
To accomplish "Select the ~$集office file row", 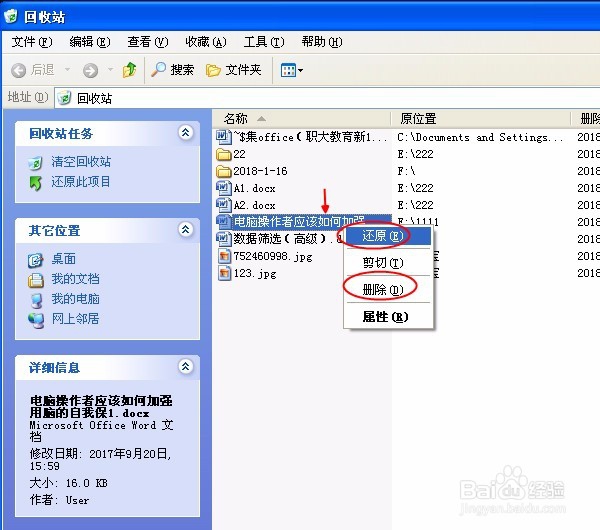I will click(x=302, y=137).
